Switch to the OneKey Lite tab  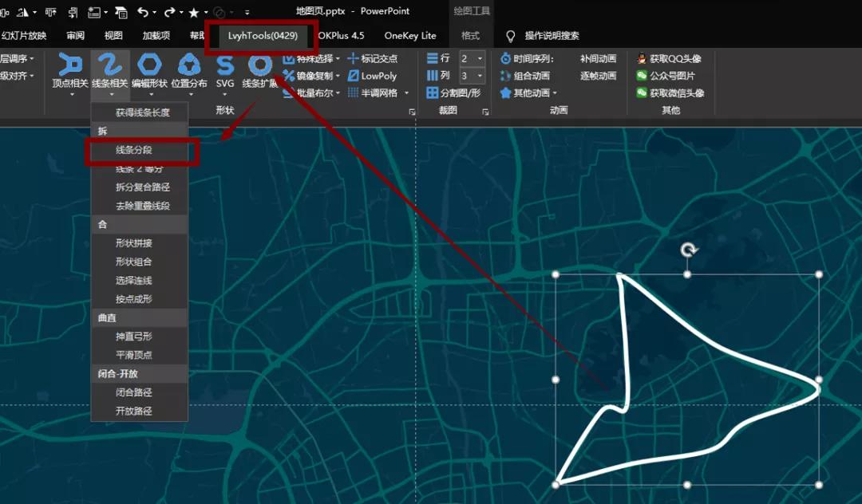tap(410, 36)
